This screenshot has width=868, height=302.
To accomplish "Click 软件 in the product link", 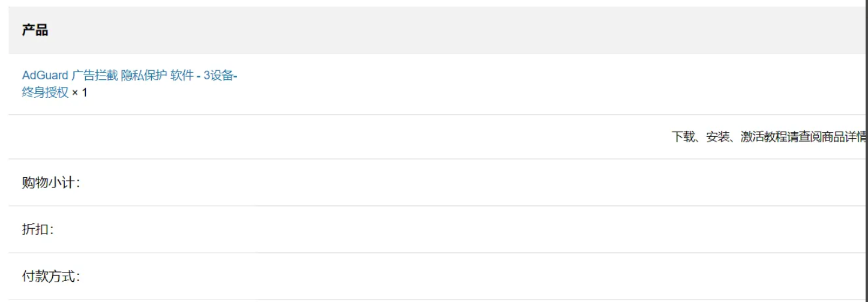I will tap(181, 76).
